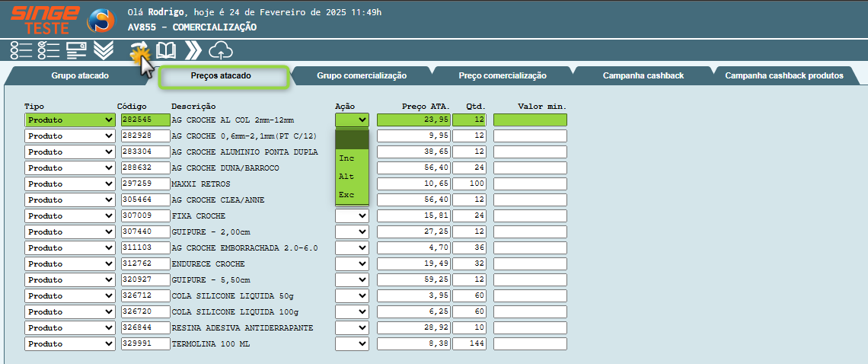Screen dimensions: 868x364
Task: Click the double chevron right icon
Action: 193,50
